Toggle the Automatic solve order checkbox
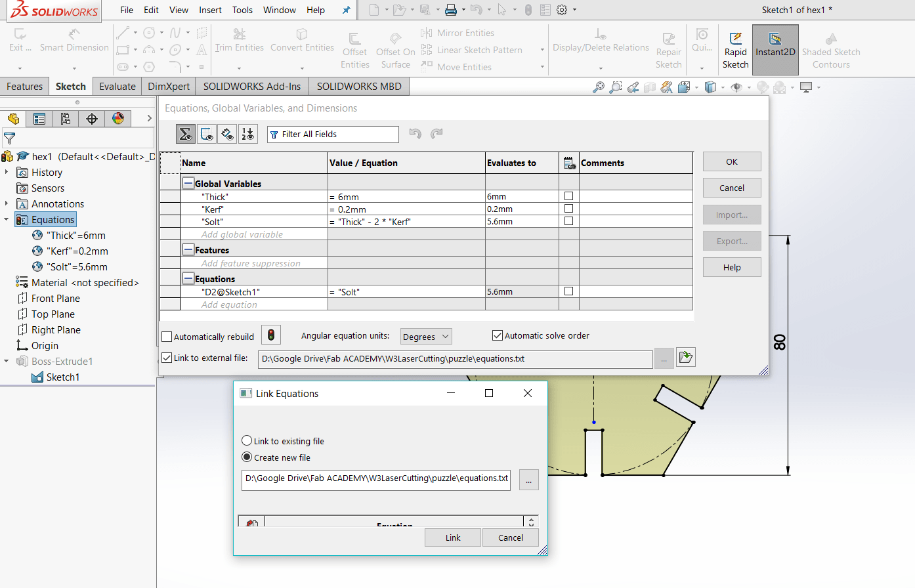 (x=498, y=335)
